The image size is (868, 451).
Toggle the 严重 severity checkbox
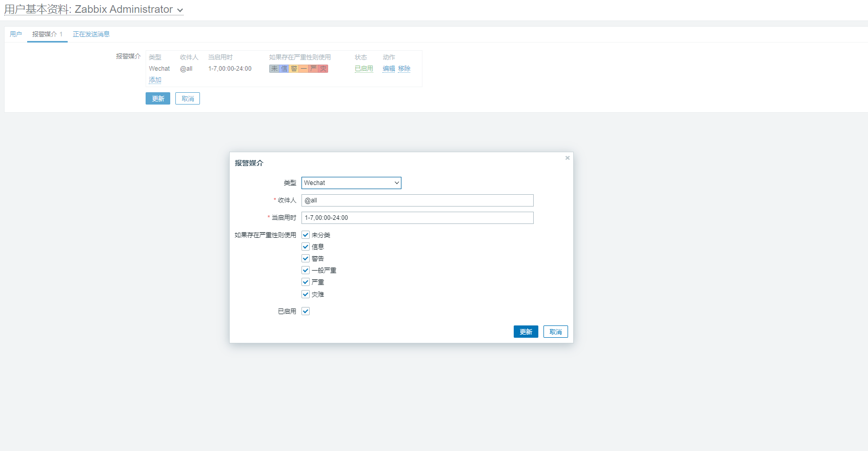(306, 282)
